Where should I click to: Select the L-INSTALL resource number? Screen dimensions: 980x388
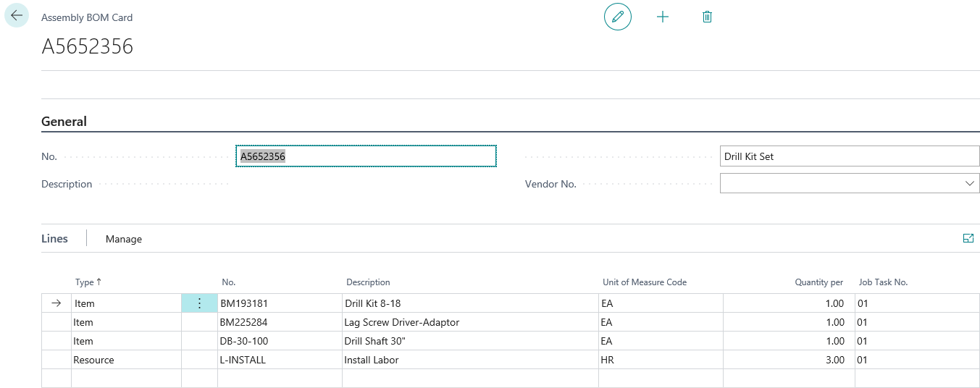point(243,360)
